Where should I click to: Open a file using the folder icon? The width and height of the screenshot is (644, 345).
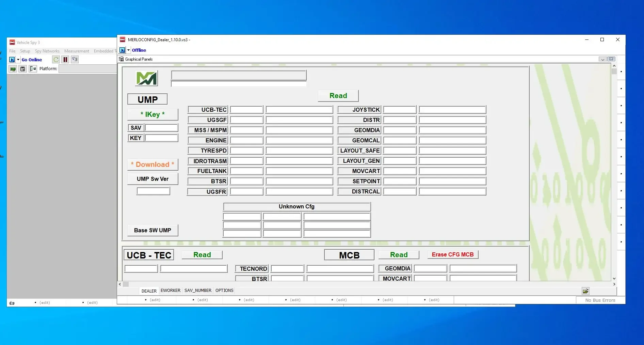[x=586, y=291]
